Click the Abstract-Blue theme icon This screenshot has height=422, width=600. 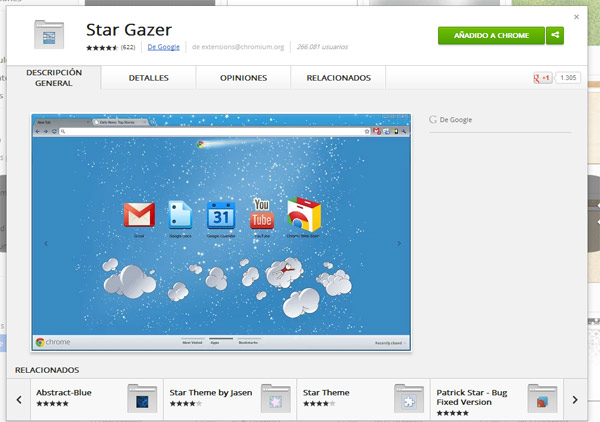pyautogui.click(x=142, y=399)
